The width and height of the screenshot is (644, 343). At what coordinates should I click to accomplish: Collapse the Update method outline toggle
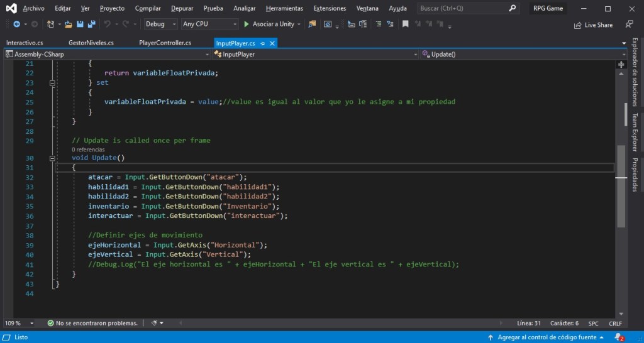(52, 158)
